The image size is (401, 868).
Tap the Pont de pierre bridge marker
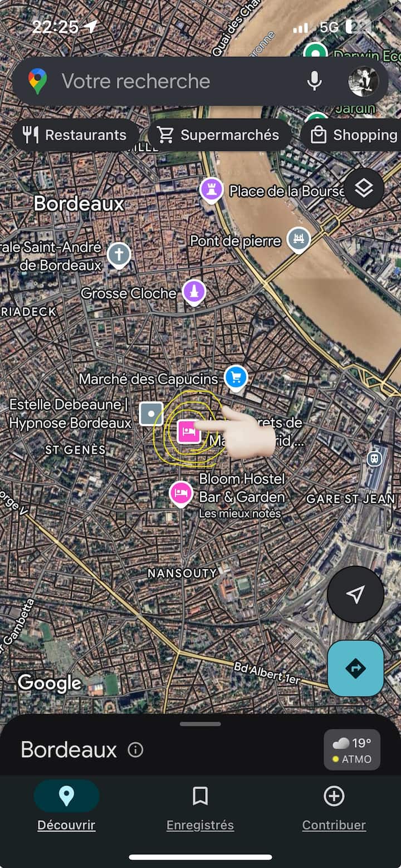click(299, 240)
